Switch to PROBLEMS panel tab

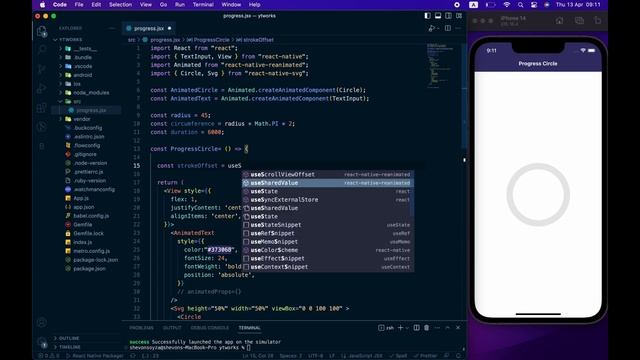[x=141, y=328]
